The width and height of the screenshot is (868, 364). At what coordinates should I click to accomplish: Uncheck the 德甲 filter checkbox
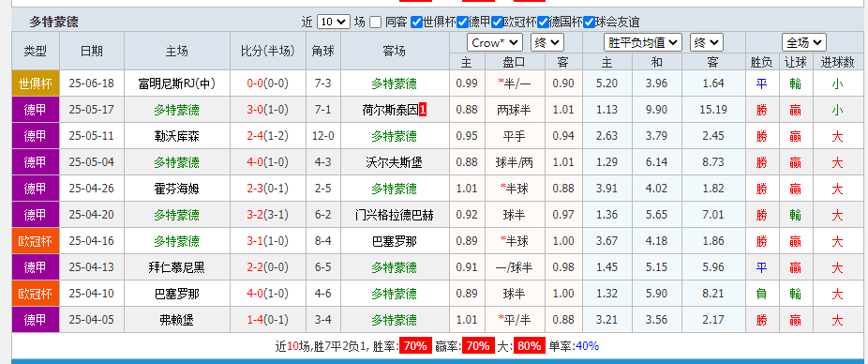click(x=462, y=23)
